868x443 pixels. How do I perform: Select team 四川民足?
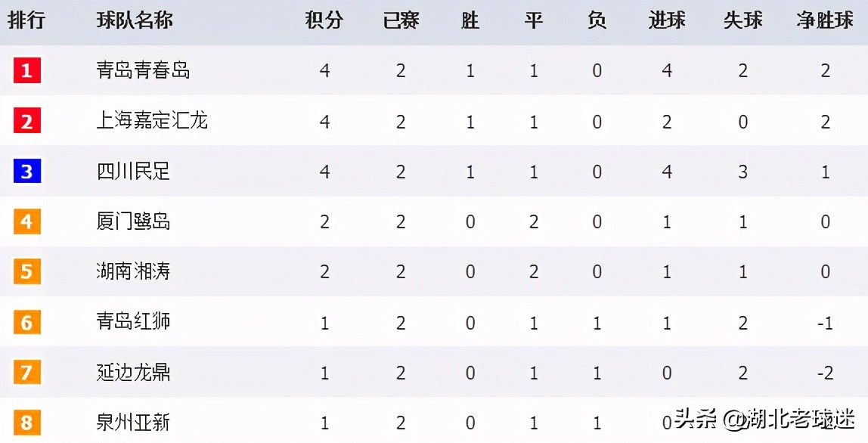(133, 172)
